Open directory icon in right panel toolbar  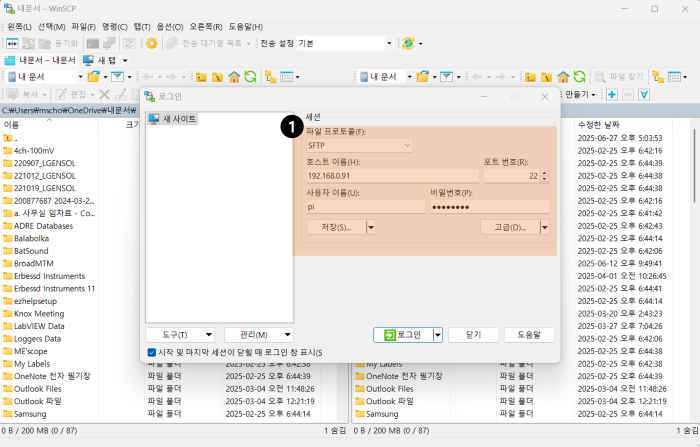pos(423,77)
